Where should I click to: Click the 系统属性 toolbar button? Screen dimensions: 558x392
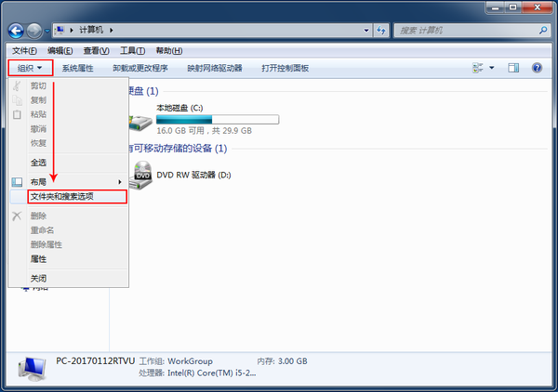(x=77, y=68)
